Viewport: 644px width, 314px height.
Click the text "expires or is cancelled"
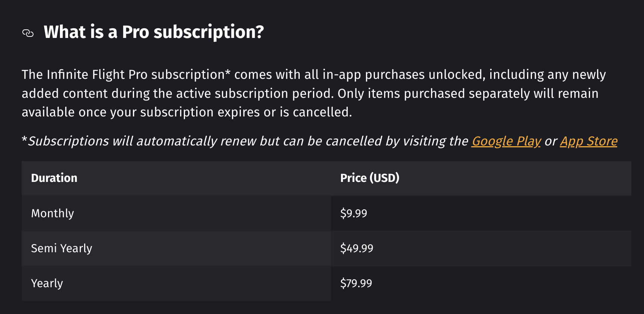[x=284, y=112]
